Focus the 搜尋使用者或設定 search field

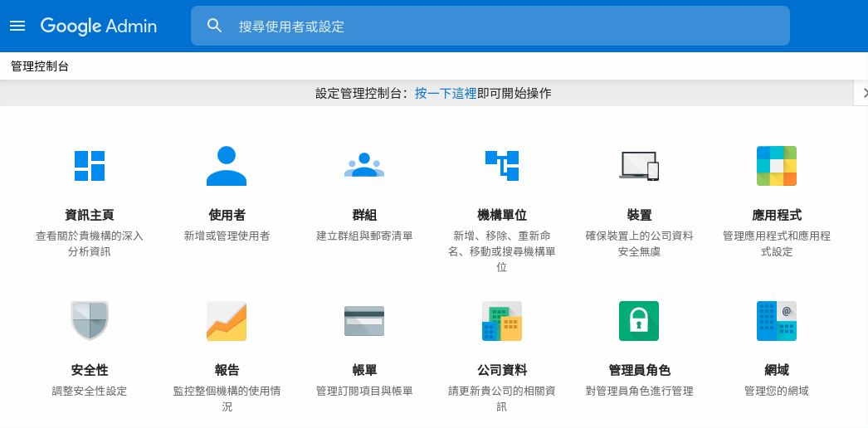click(490, 26)
